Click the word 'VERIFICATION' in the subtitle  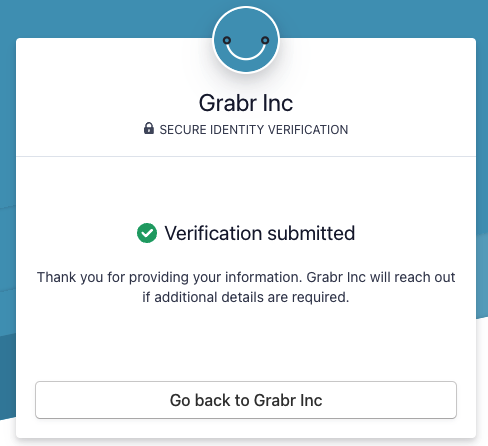[x=308, y=129]
